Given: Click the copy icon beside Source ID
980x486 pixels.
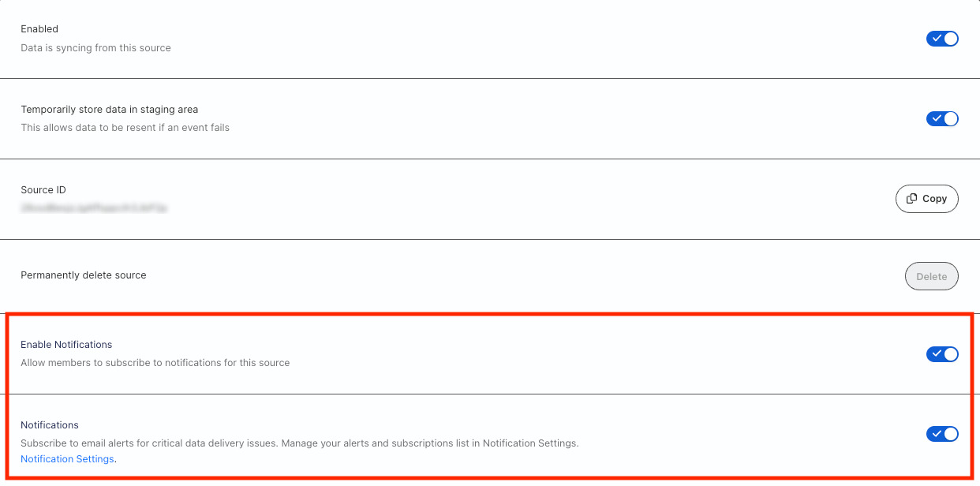Looking at the screenshot, I should click(911, 199).
